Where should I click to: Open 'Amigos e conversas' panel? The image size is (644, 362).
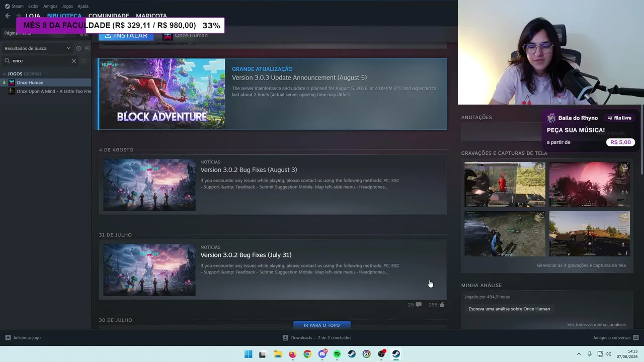click(612, 338)
